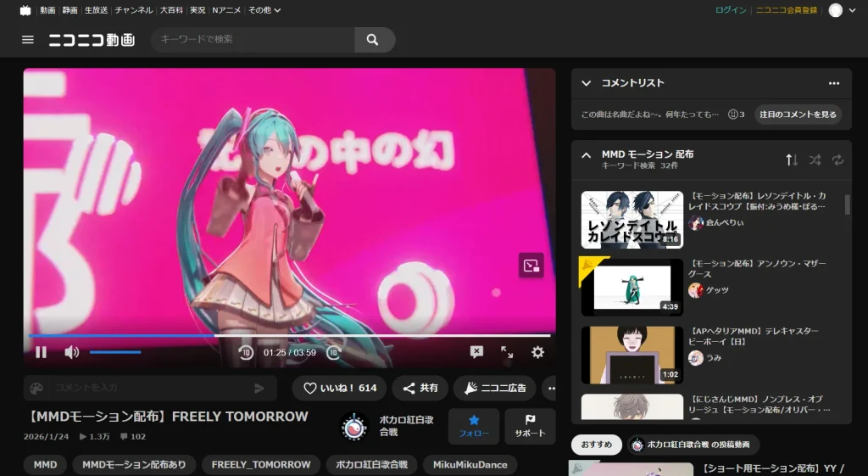868x476 pixels.
Task: Mute the video volume speaker icon
Action: pos(72,352)
